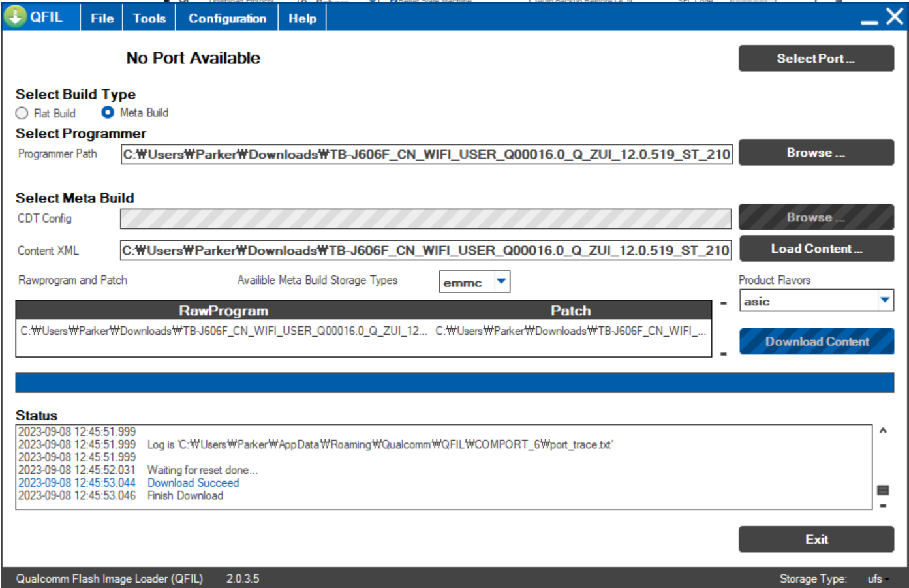
Task: Select the RawProgram file path cell
Action: pos(224,331)
